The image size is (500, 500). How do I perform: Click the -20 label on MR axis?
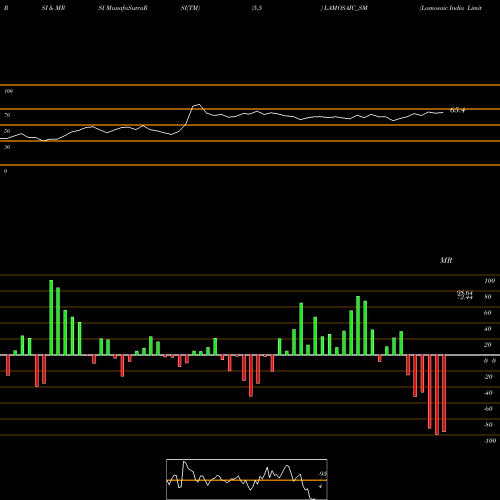488,377
